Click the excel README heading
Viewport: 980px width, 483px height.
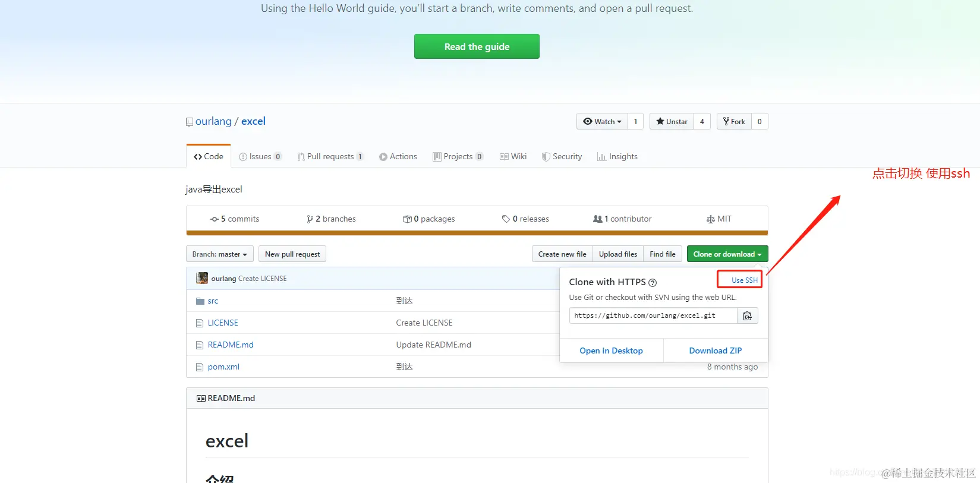pos(227,441)
